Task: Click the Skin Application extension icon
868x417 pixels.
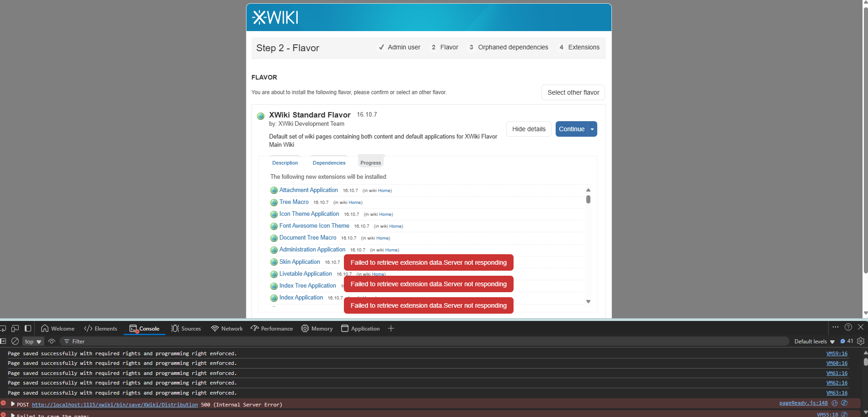Action: [x=274, y=262]
